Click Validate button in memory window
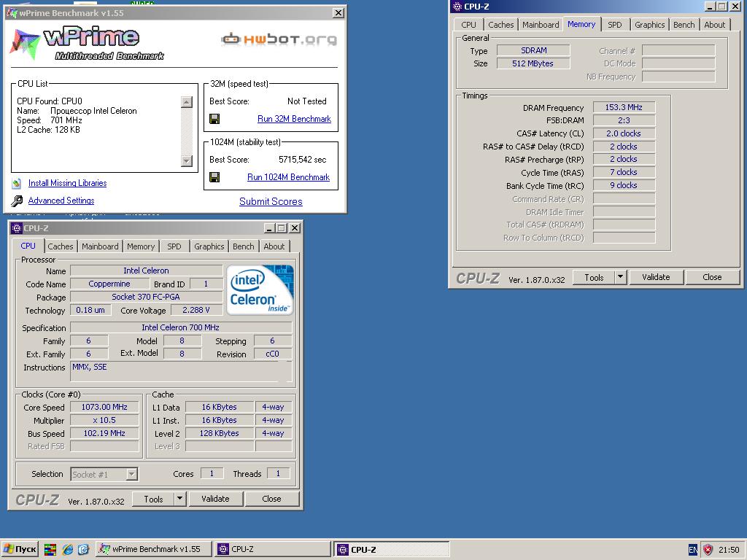 pos(656,277)
